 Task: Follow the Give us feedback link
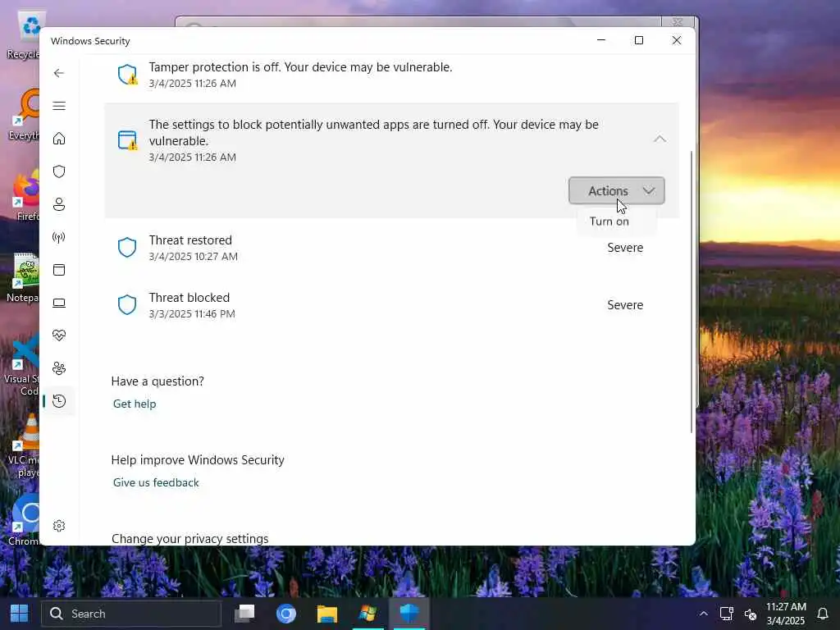click(x=156, y=482)
